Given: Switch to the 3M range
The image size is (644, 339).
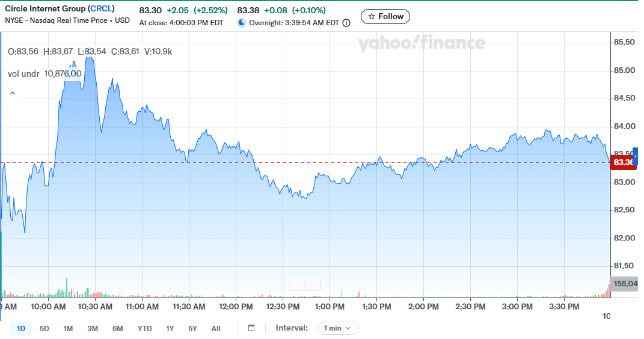Looking at the screenshot, I should [x=93, y=328].
